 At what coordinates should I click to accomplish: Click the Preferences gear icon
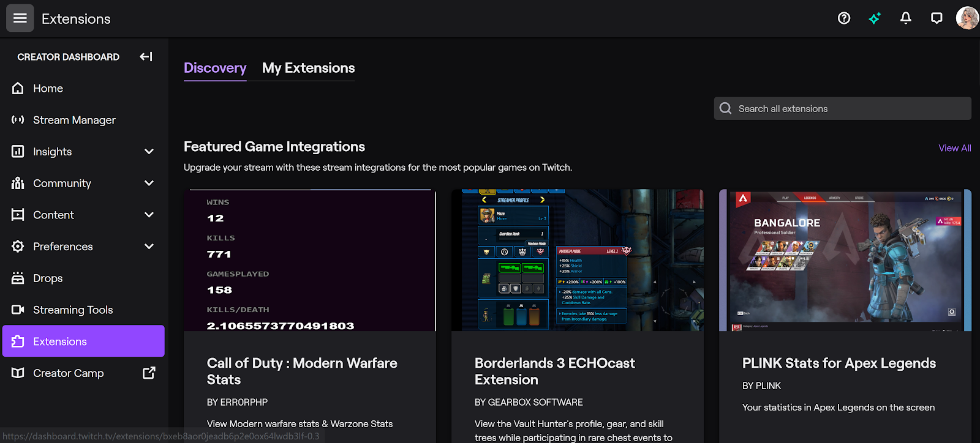(18, 246)
